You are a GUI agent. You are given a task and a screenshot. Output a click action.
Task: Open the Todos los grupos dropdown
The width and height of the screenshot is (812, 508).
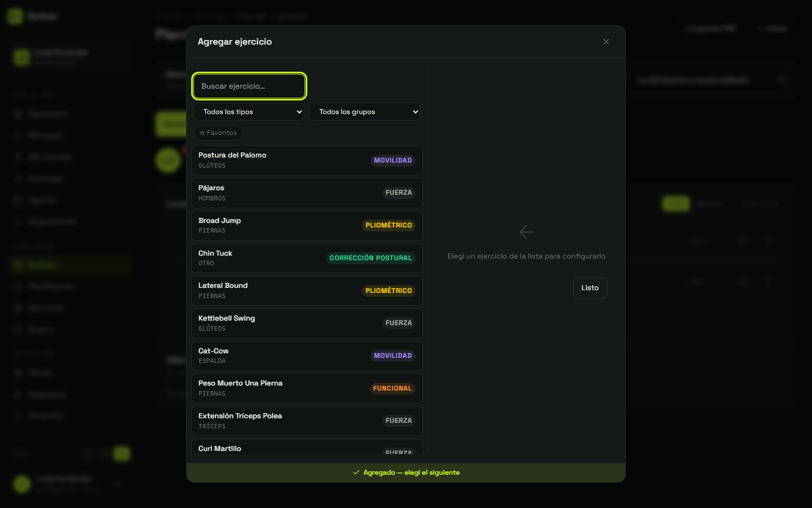point(365,112)
